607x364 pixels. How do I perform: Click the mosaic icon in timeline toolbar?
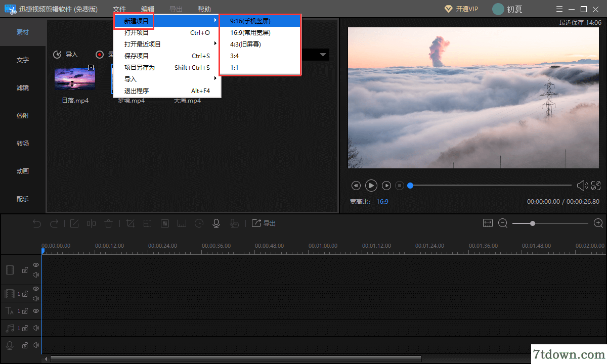(164, 223)
